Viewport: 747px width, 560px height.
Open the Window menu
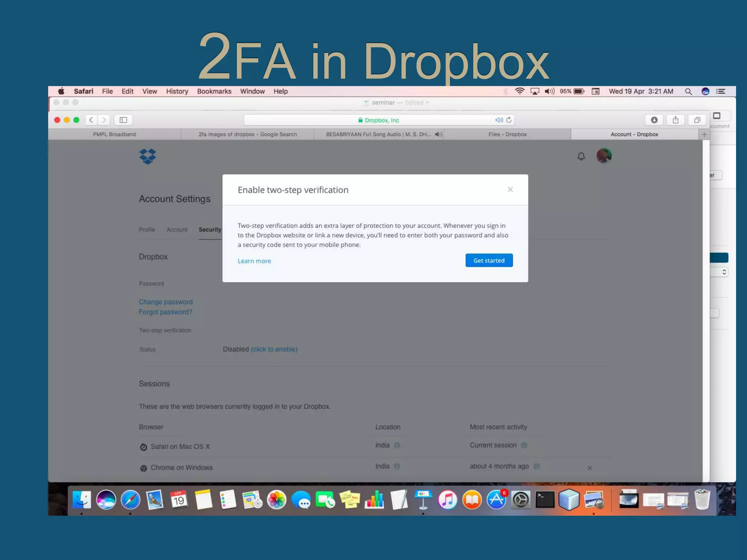pyautogui.click(x=252, y=91)
